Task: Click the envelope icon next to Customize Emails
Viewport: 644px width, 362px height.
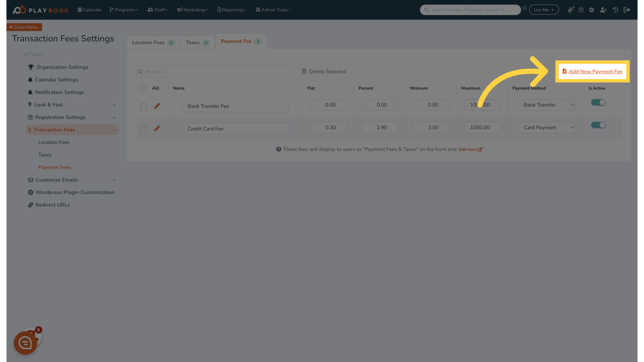Action: pyautogui.click(x=30, y=179)
